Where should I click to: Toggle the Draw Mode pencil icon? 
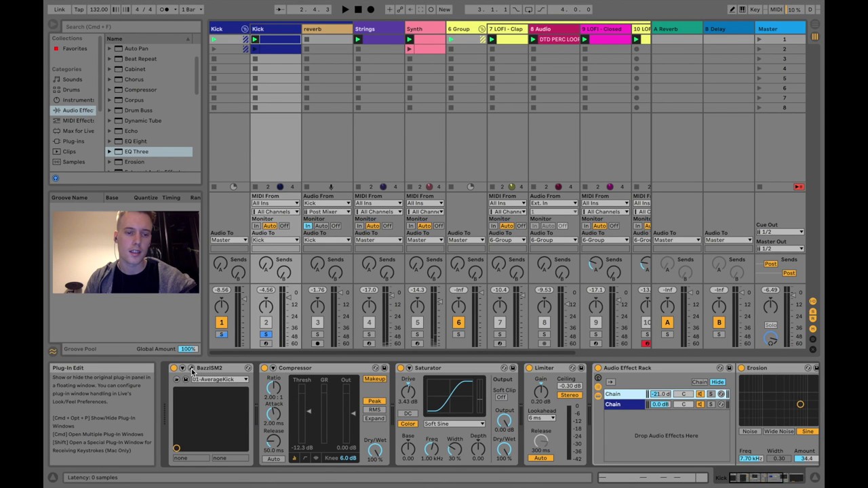tap(732, 9)
